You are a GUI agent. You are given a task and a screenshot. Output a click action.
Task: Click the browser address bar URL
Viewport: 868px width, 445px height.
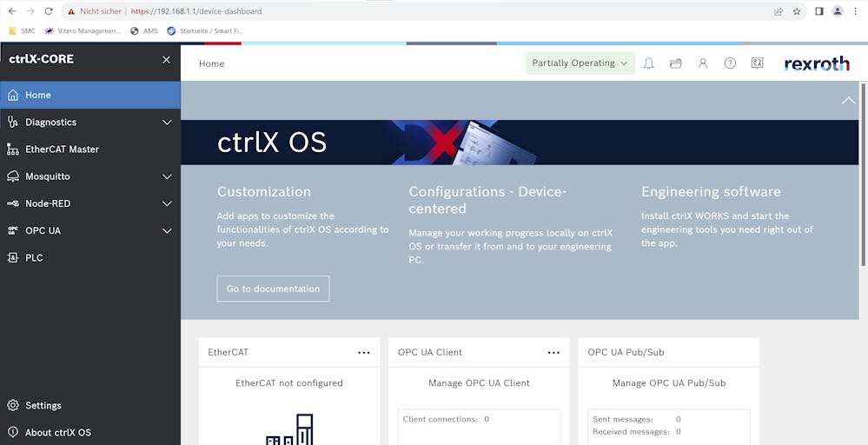tap(196, 11)
